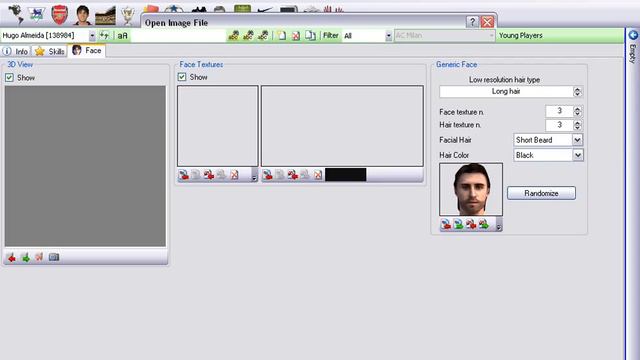Click the Randomize button
The height and width of the screenshot is (360, 640).
point(542,193)
